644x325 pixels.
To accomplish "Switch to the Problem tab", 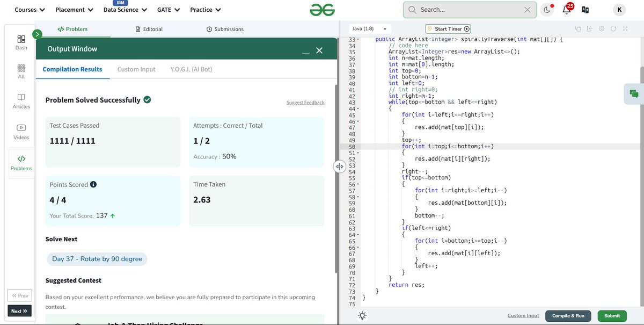I will click(72, 29).
